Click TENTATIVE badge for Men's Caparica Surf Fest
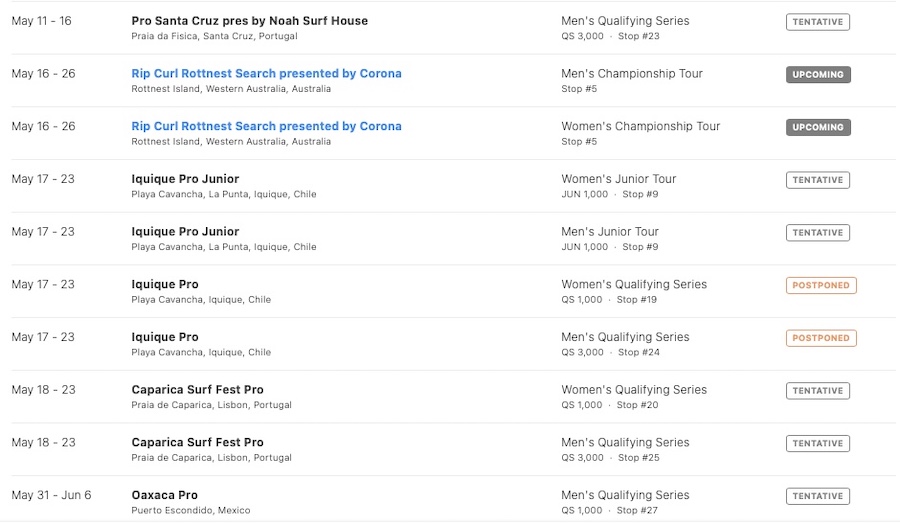Viewport: 900px width, 525px height. coord(817,444)
